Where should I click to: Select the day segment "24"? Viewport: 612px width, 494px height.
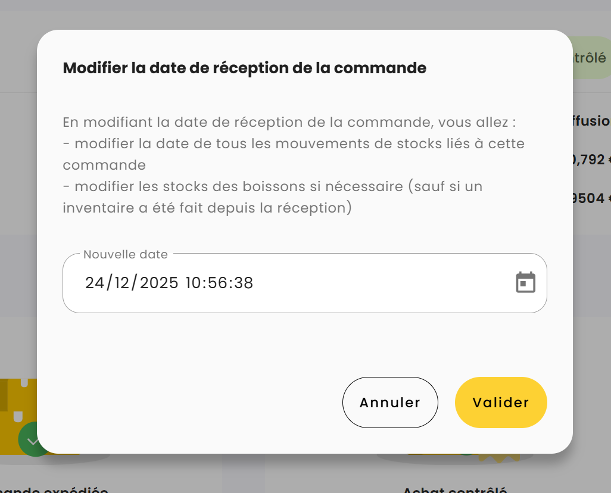(x=95, y=283)
